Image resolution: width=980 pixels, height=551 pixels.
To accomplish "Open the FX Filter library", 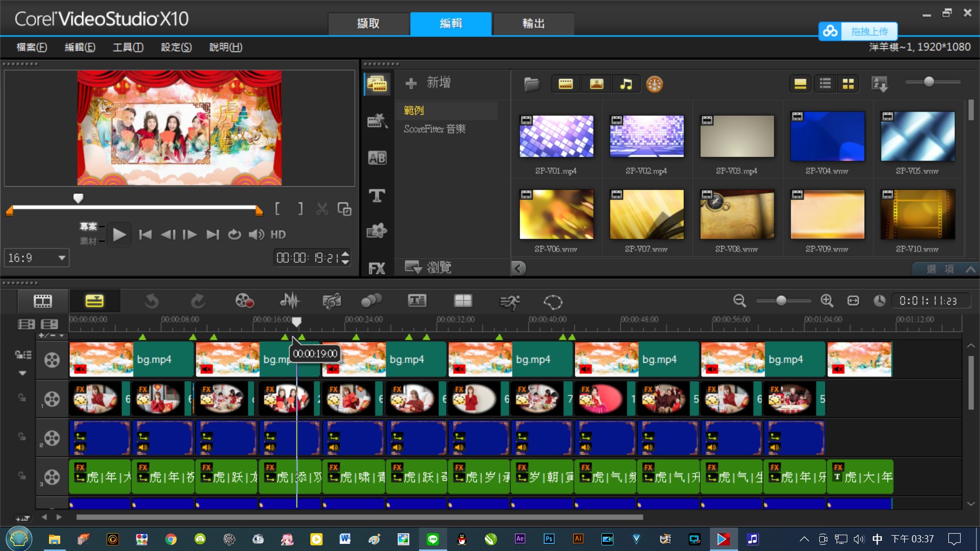I will click(x=377, y=268).
